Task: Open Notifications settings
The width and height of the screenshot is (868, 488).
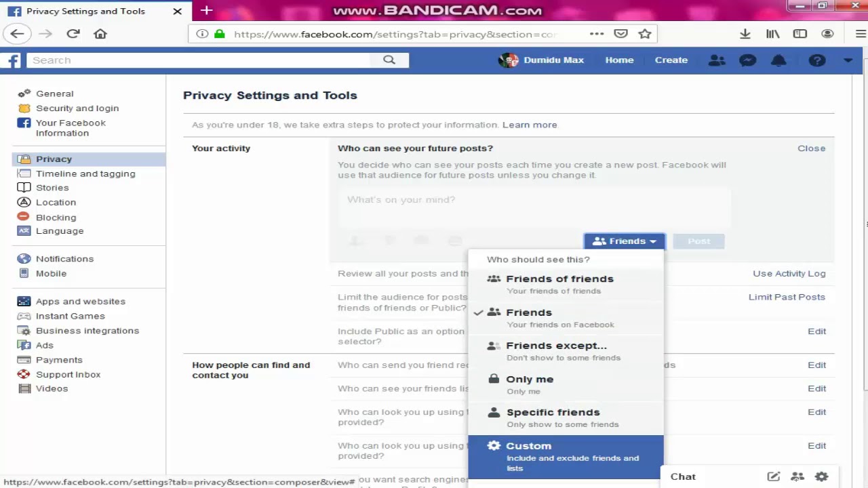Action: tap(64, 259)
